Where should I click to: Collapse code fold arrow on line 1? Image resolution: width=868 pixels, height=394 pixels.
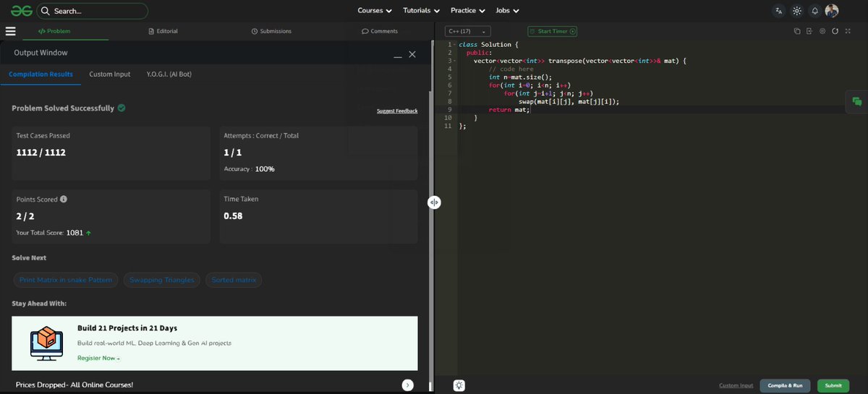(x=454, y=45)
